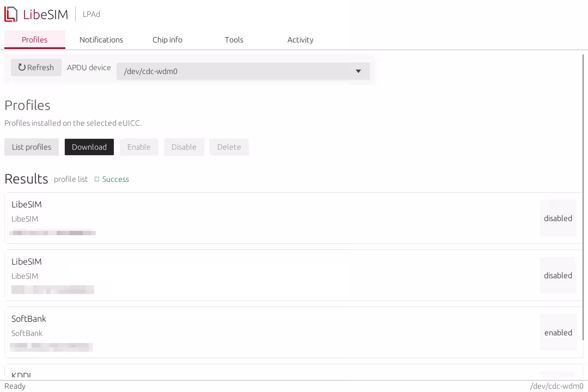Click the Disable button
588x392 pixels.
coord(184,147)
